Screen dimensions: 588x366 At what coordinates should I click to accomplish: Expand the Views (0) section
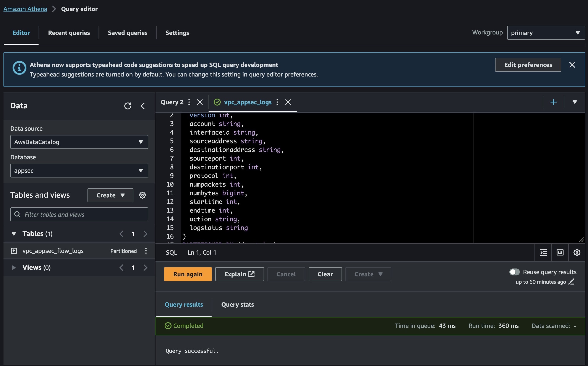(14, 267)
